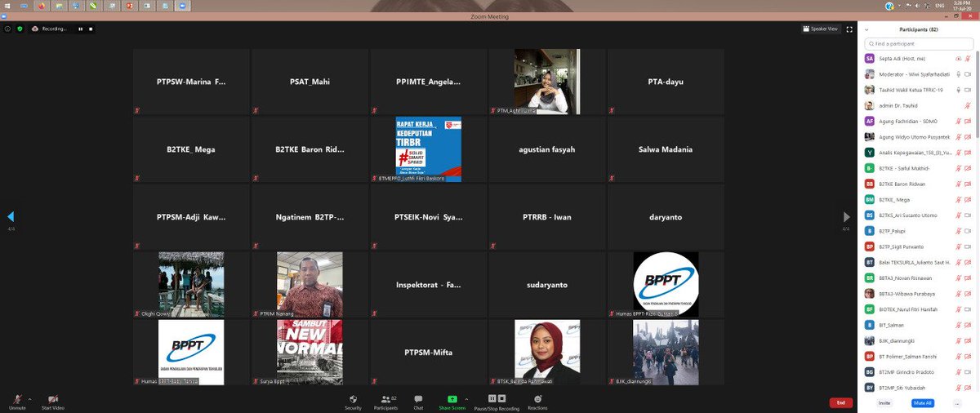Select participant admin Dr. Tauhid
The width and height of the screenshot is (980, 413).
click(x=918, y=105)
